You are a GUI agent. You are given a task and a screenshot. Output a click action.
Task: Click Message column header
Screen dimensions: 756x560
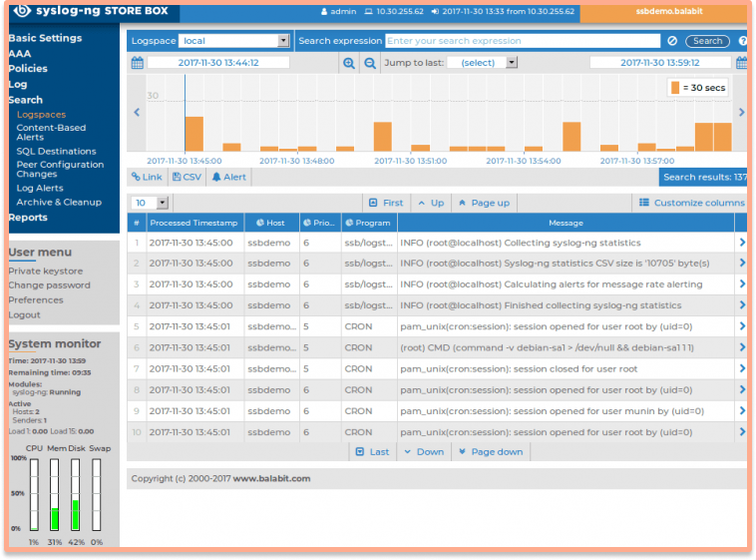pos(566,223)
